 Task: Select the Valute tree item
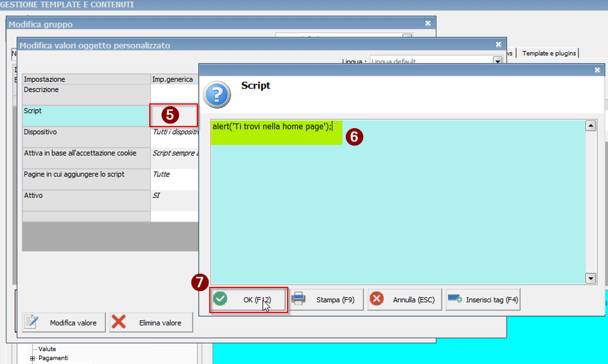47,349
